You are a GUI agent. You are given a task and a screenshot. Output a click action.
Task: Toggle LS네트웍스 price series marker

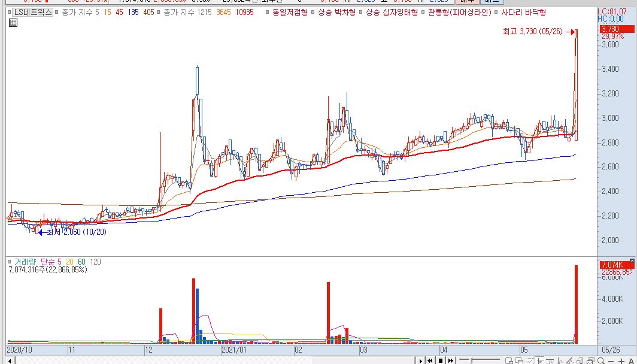10,12
